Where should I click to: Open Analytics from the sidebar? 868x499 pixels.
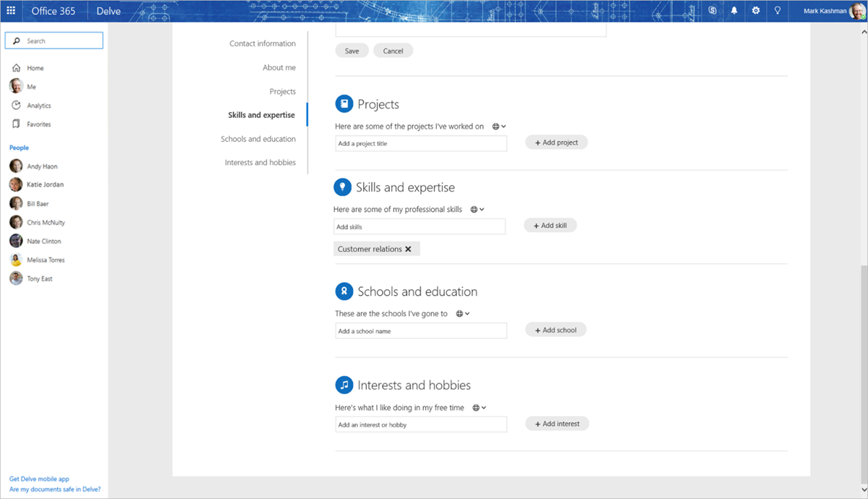pyautogui.click(x=38, y=106)
